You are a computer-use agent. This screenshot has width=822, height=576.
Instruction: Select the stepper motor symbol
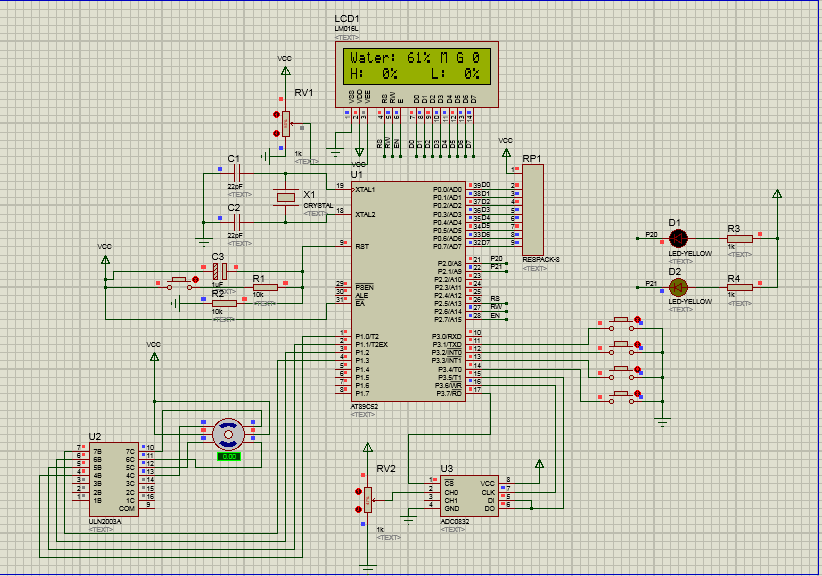(x=228, y=434)
